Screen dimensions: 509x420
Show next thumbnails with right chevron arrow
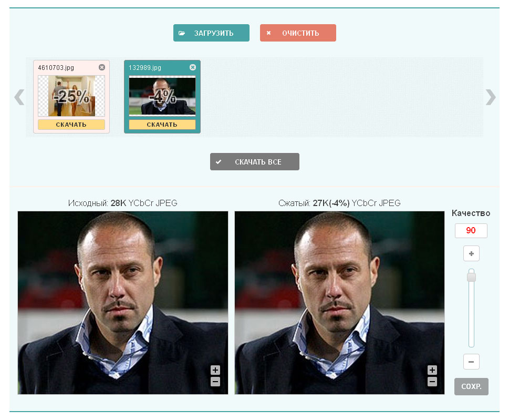pos(491,97)
